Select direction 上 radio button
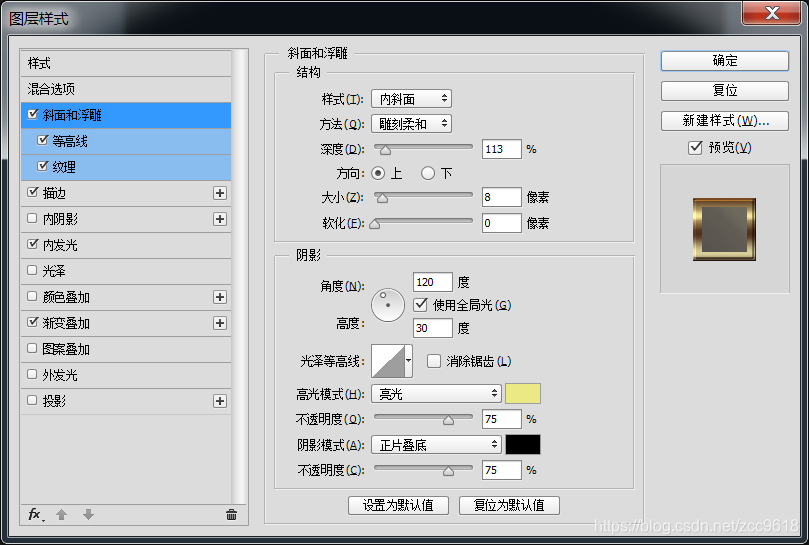 [x=378, y=173]
